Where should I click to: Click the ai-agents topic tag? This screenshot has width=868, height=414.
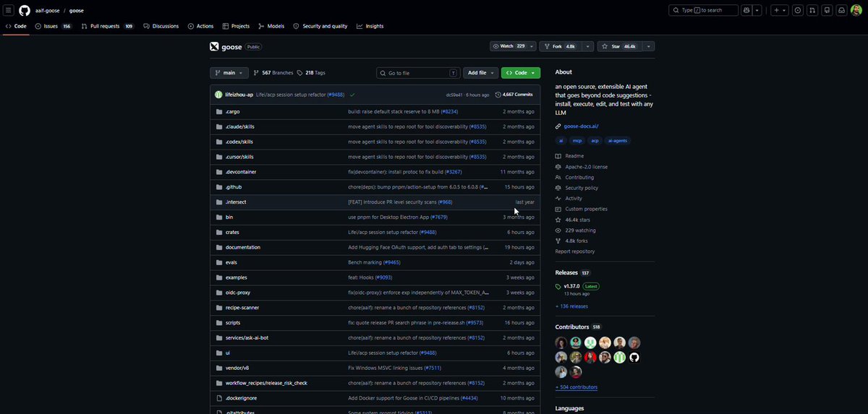tap(618, 141)
